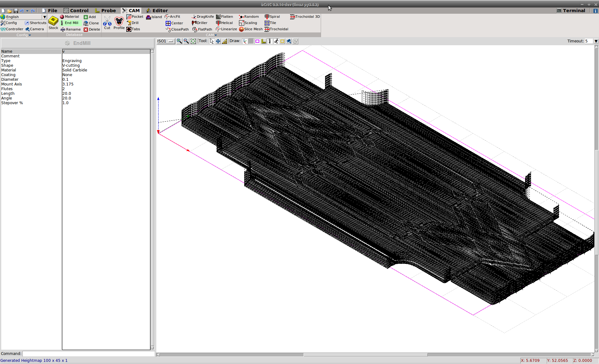Click the fit-to-screen view icon

coord(193,41)
